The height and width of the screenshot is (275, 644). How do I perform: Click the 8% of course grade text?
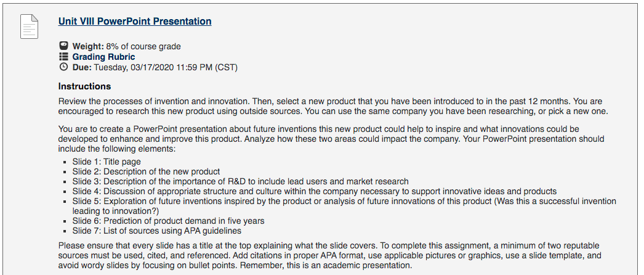point(143,46)
